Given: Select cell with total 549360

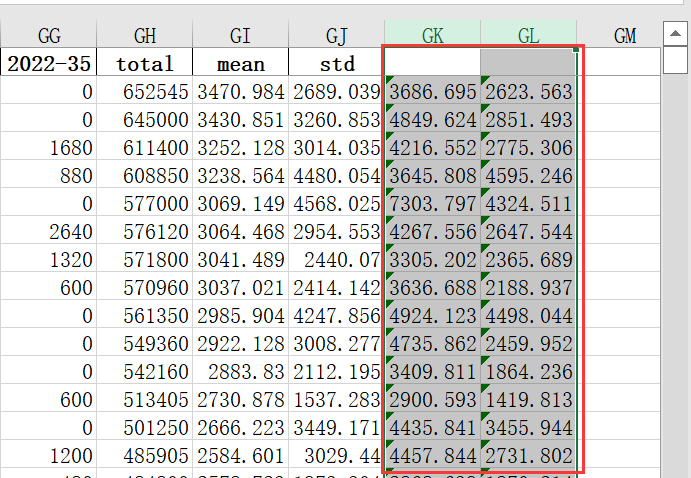Looking at the screenshot, I should coord(145,341).
